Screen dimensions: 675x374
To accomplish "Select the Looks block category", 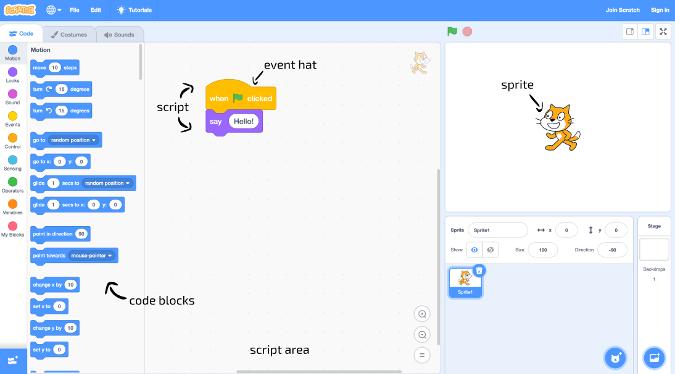I will 12,75.
